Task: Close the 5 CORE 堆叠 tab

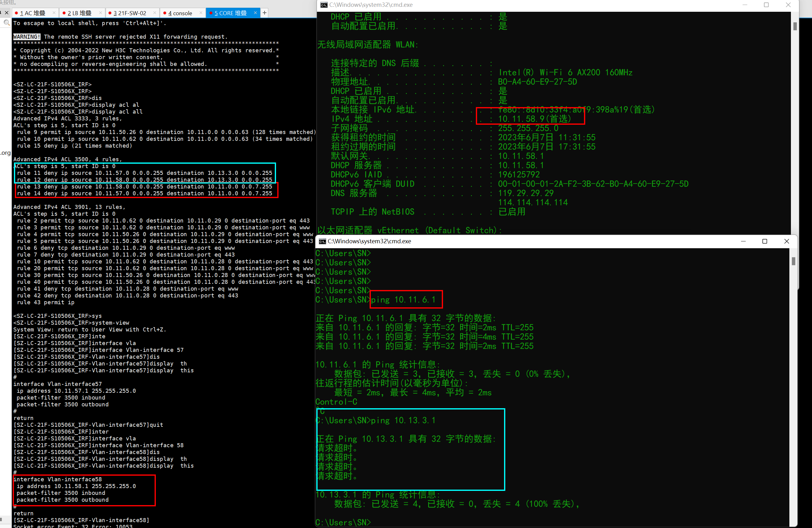Action: [x=255, y=13]
